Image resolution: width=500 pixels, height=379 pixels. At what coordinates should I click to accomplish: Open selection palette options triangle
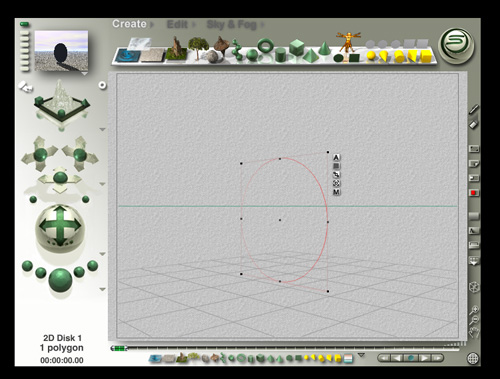[x=361, y=355]
